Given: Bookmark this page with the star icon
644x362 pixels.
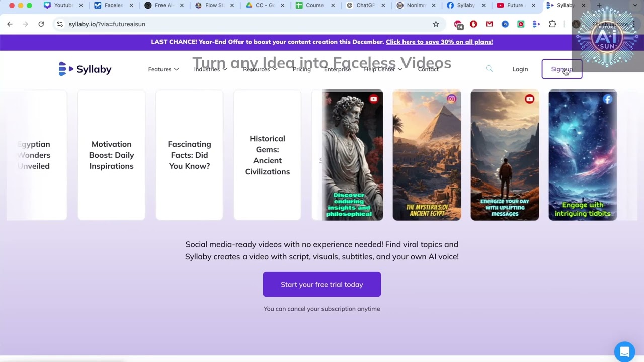Looking at the screenshot, I should click(436, 24).
